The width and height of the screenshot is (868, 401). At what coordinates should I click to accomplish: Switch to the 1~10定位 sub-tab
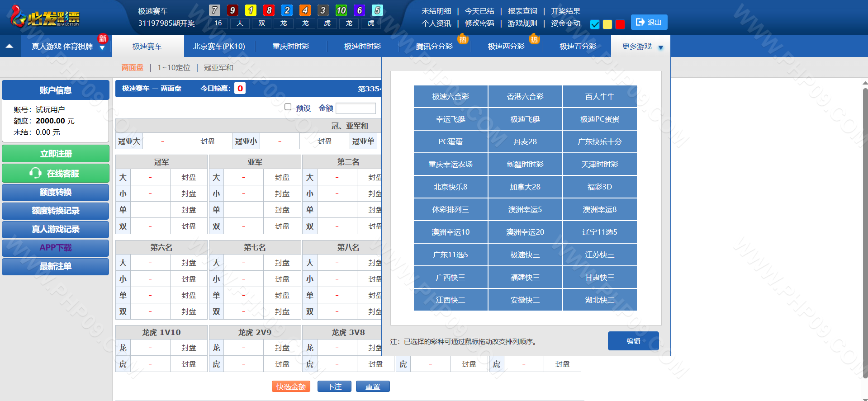174,67
